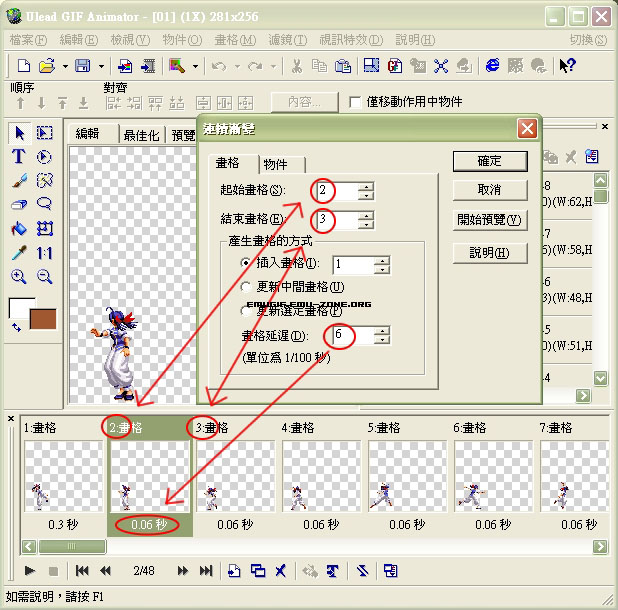This screenshot has height=610, width=618.
Task: Click the swap colors arrow icon
Action: 16,327
